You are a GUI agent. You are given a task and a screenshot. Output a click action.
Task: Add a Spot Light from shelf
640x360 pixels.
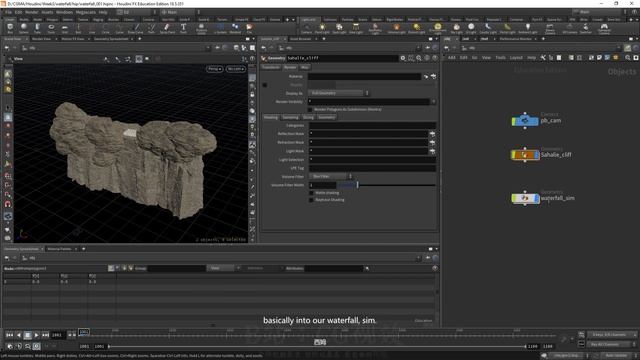(x=339, y=28)
